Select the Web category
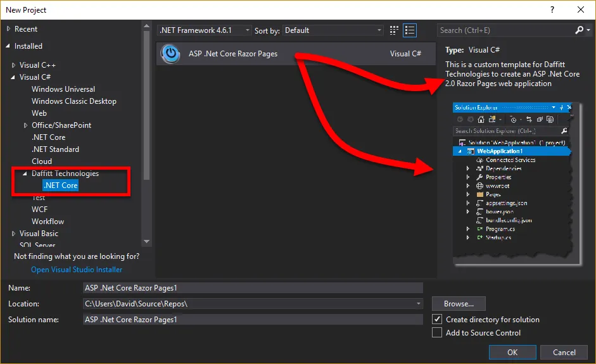596x364 pixels. [x=39, y=113]
